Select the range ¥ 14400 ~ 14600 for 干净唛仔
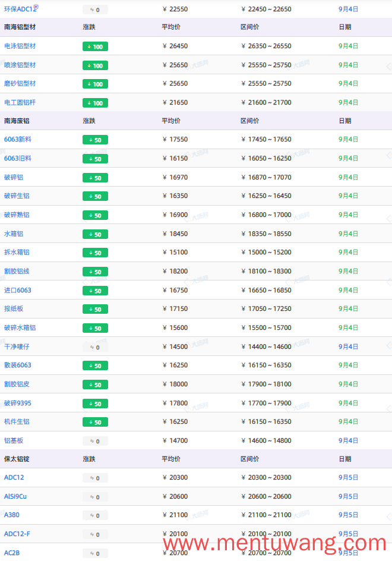Image resolution: width=392 pixels, height=561 pixels. [267, 346]
